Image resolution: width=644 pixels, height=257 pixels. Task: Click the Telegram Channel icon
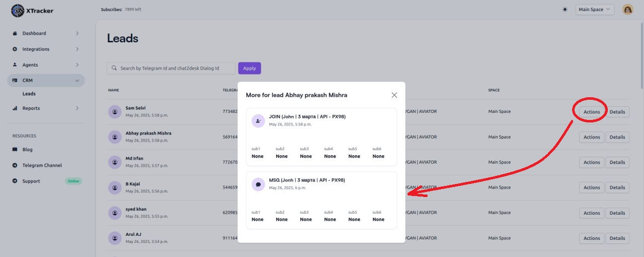(15, 165)
